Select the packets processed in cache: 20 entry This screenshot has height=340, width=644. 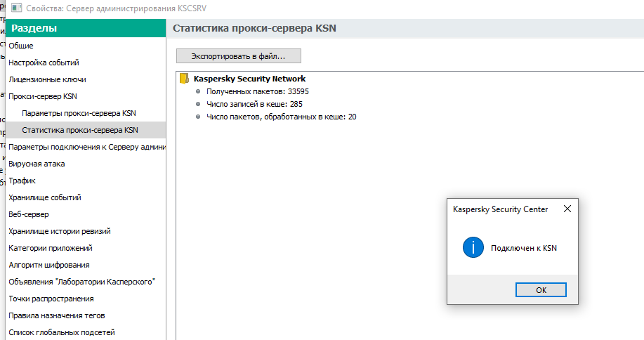click(282, 117)
